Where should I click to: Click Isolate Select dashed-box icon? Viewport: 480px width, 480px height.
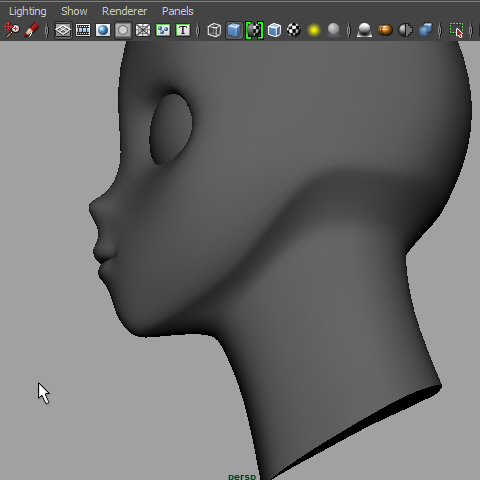456,30
